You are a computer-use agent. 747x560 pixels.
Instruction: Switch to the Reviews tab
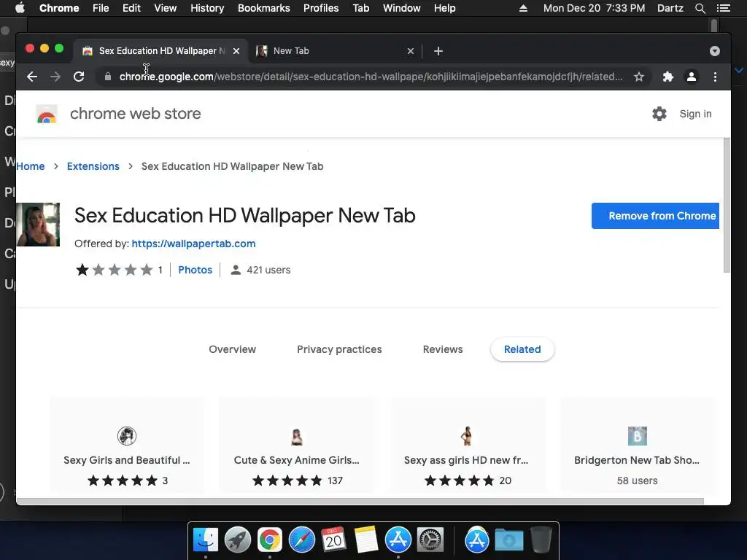(443, 349)
